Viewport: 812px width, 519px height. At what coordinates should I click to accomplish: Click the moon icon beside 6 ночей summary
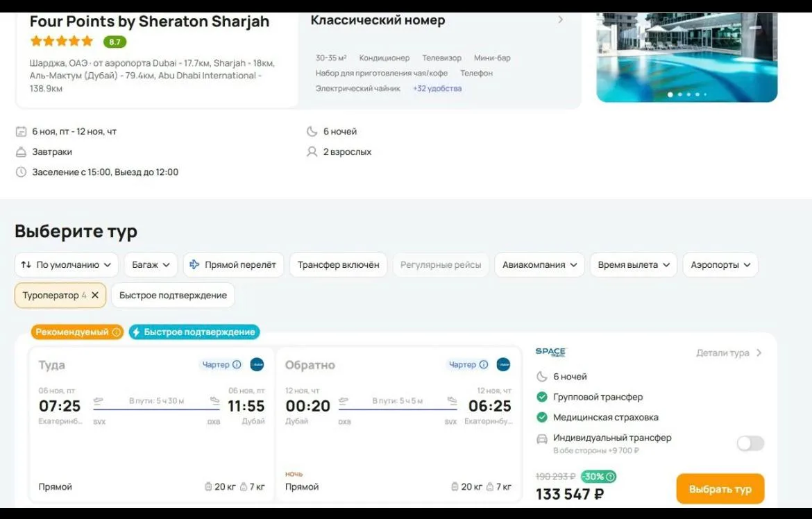click(x=312, y=132)
